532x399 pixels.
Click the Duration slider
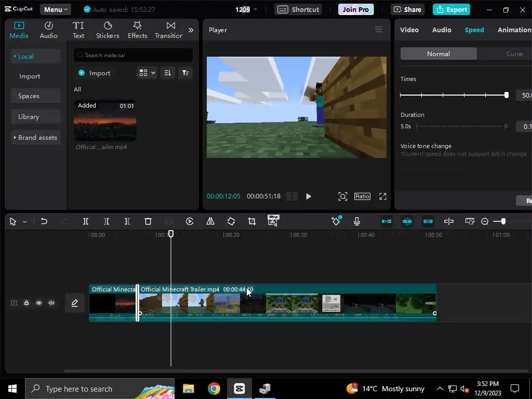tap(462, 126)
